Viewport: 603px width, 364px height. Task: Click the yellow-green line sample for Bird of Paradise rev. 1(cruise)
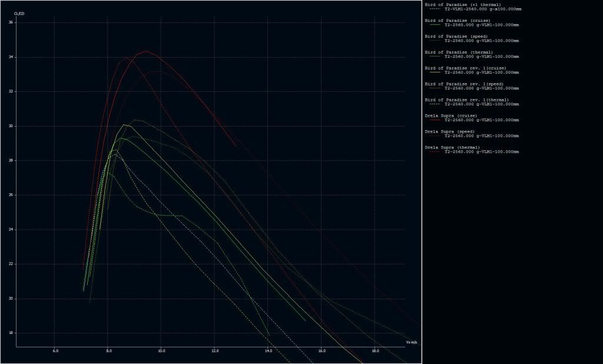pos(435,72)
